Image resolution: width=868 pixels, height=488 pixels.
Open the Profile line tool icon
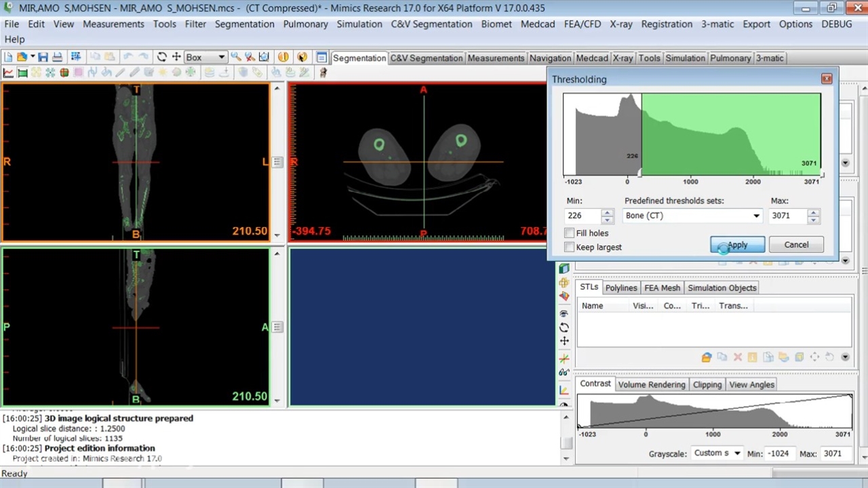click(8, 73)
